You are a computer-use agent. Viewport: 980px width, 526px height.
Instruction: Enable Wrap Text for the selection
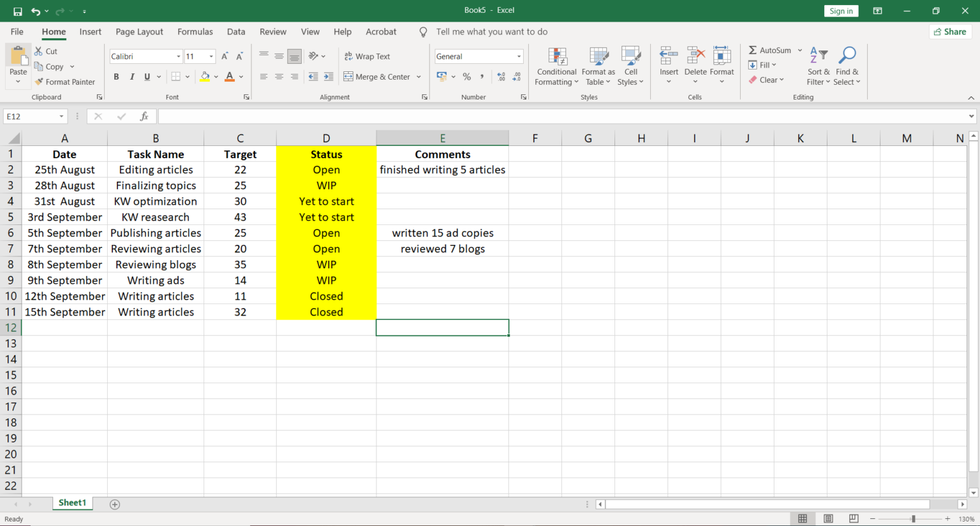[x=367, y=56]
